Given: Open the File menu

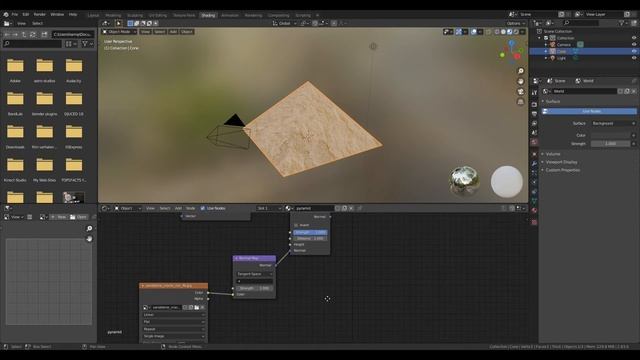Looking at the screenshot, I should tap(15, 14).
